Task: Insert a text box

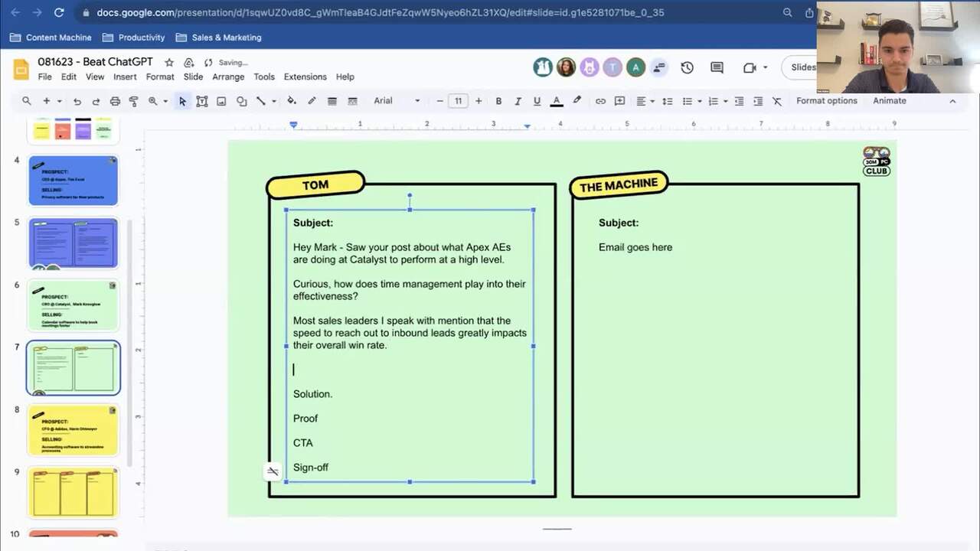Action: pyautogui.click(x=202, y=101)
